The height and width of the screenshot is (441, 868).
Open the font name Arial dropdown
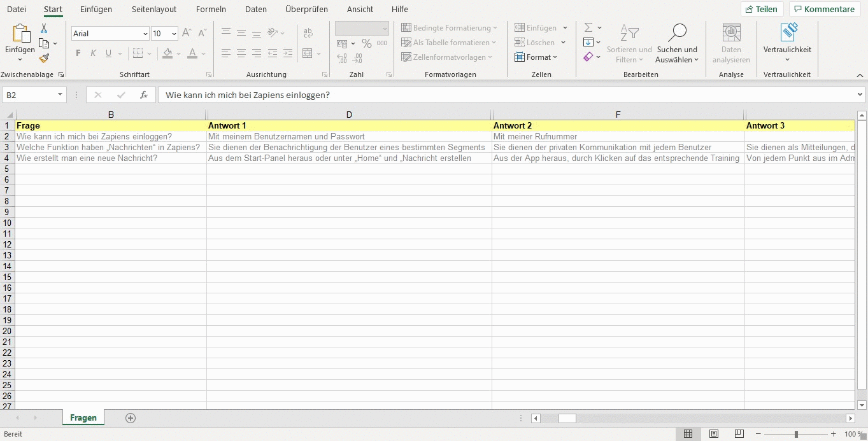[x=145, y=34]
